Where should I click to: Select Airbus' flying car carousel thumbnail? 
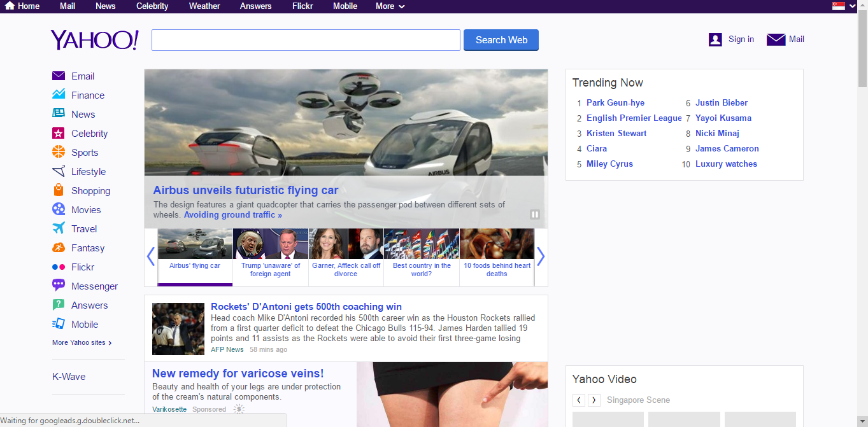pos(195,257)
